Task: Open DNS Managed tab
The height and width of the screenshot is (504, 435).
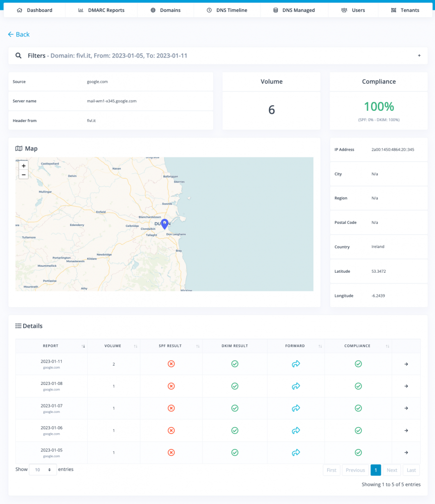Action: [294, 10]
